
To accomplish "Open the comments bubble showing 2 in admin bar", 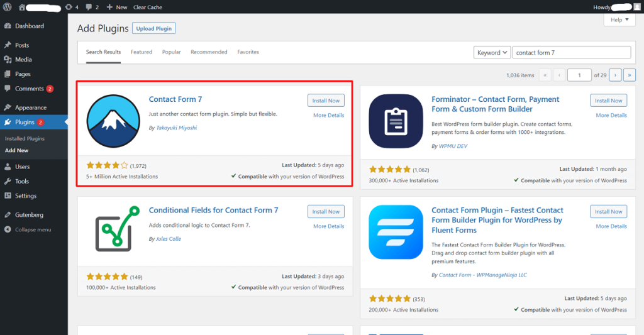I will pyautogui.click(x=89, y=7).
